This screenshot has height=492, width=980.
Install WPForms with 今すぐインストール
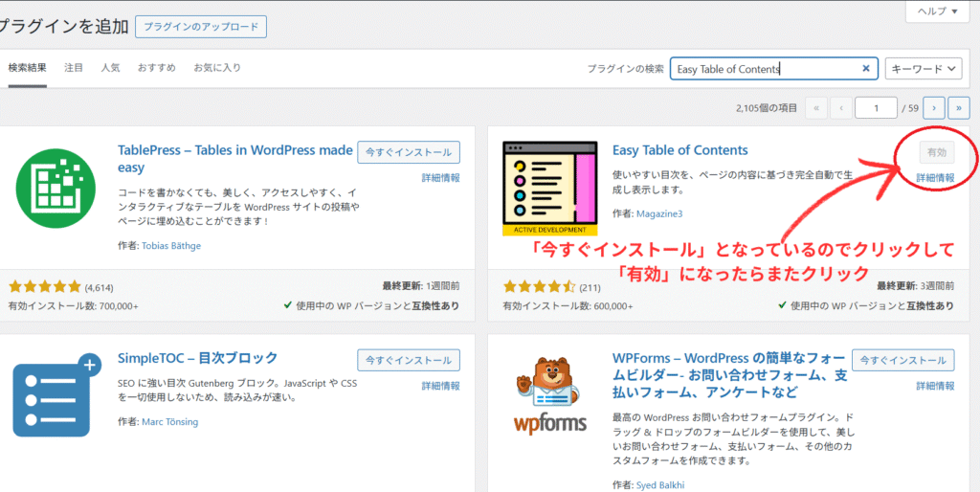tap(903, 360)
